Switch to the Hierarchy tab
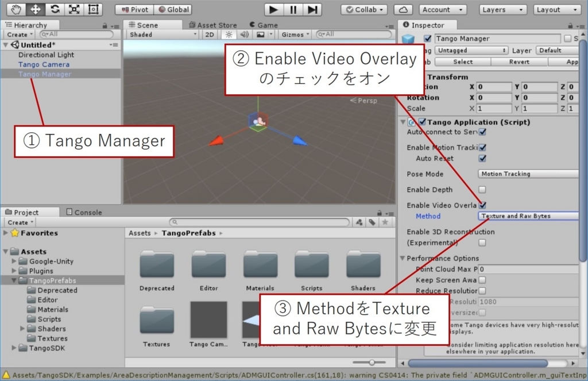The image size is (588, 381). [x=30, y=25]
